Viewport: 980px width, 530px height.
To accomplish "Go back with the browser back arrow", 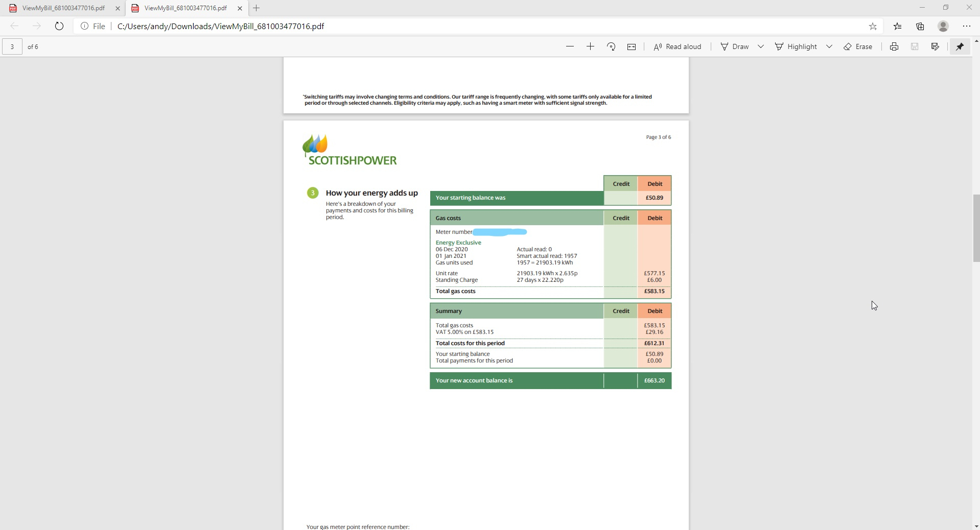I will [x=14, y=26].
